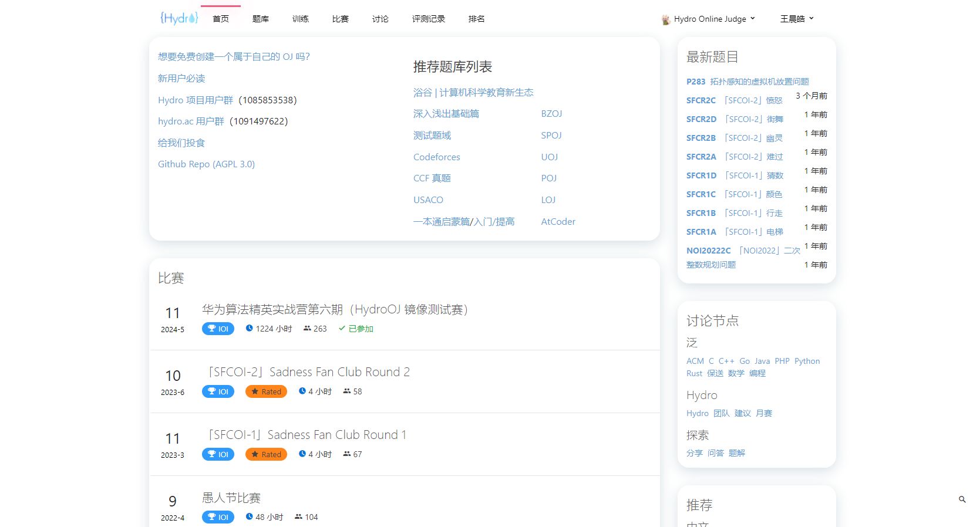
Task: Open the 给我们投食 link
Action: [x=181, y=143]
